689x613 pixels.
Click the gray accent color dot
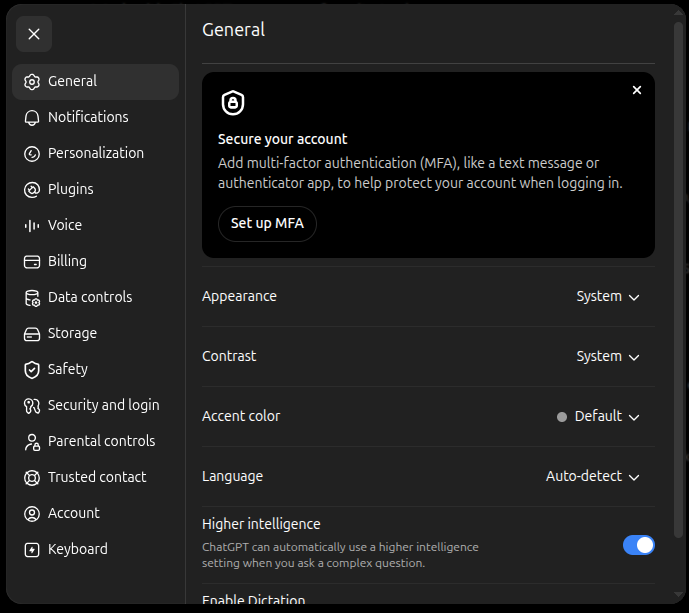(x=562, y=417)
